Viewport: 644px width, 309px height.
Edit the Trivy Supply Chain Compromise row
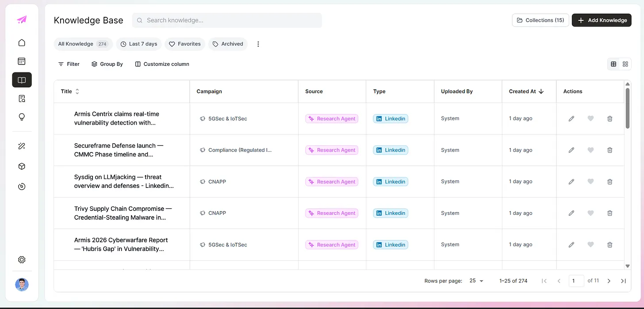(571, 213)
